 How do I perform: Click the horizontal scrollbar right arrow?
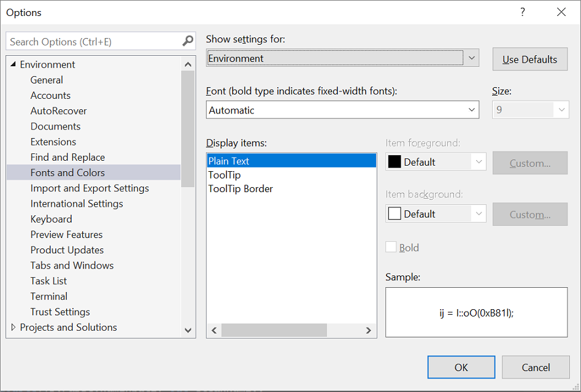(x=369, y=330)
